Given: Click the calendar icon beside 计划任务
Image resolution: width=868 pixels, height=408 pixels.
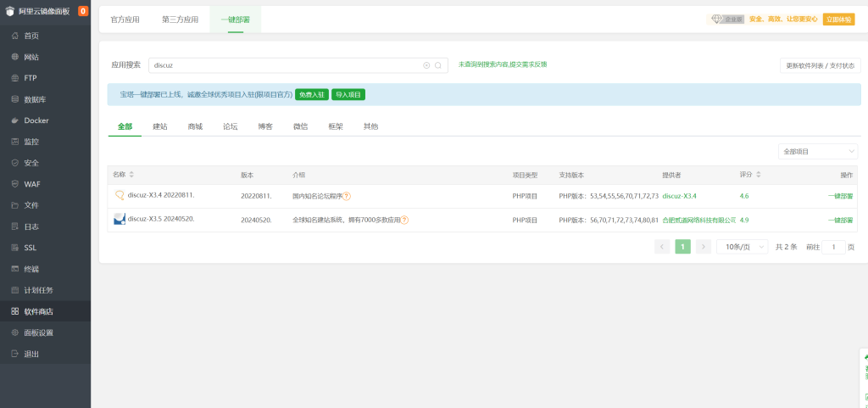Looking at the screenshot, I should point(15,290).
